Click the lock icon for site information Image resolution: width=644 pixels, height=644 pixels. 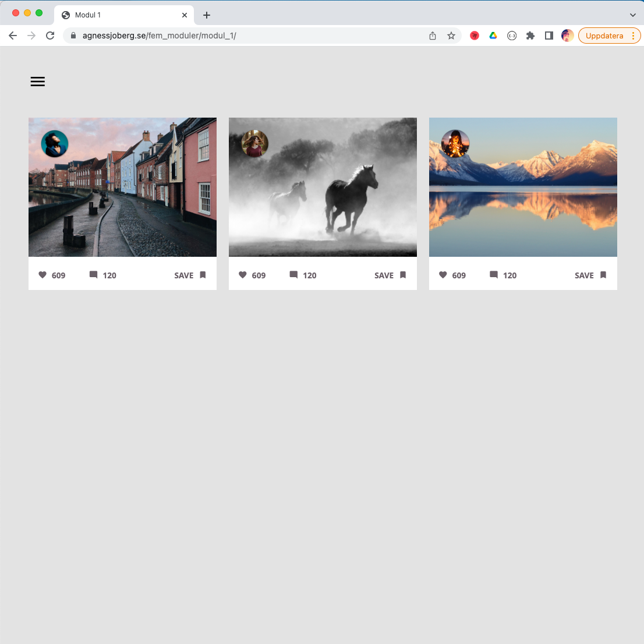tap(73, 36)
